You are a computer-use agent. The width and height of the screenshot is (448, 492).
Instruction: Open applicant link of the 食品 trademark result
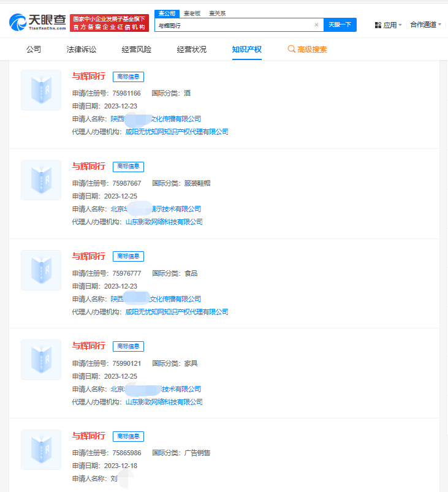[156, 299]
